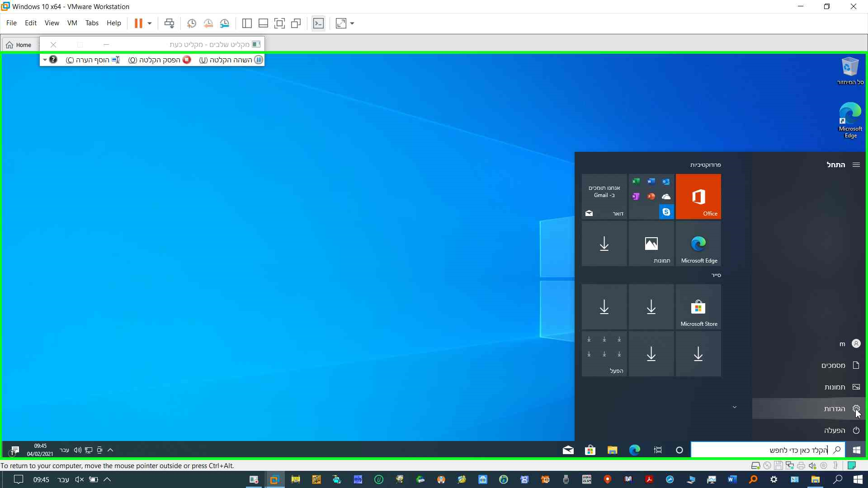Take a snapshot of the virtual machine
868x488 pixels.
tap(191, 23)
